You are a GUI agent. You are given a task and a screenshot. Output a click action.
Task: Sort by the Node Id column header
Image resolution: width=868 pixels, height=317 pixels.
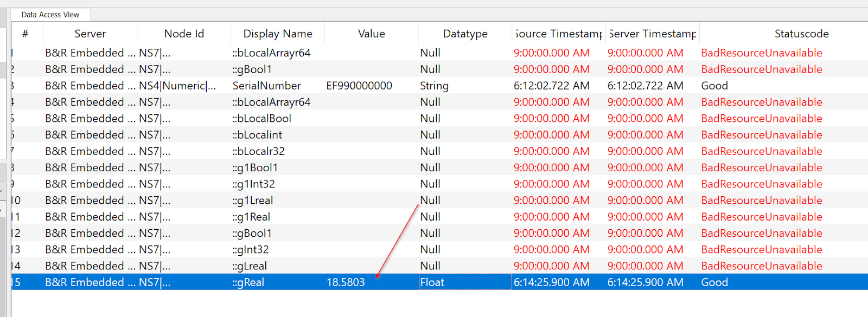pyautogui.click(x=184, y=34)
